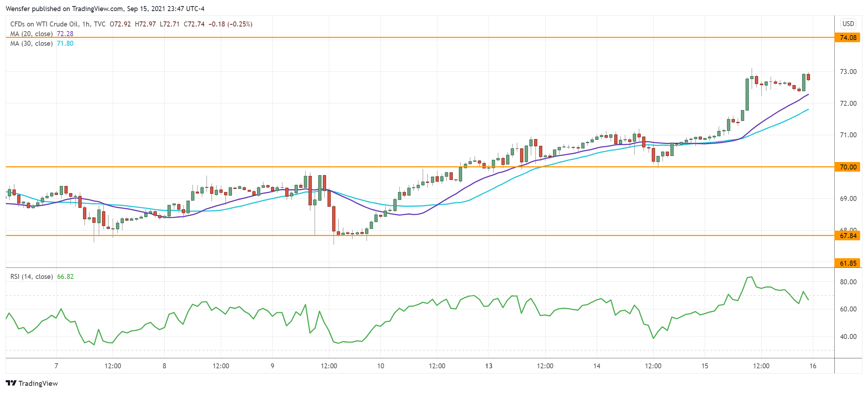This screenshot has width=868, height=393.
Task: Click the 80.00 RSI scale label
Action: (x=848, y=282)
